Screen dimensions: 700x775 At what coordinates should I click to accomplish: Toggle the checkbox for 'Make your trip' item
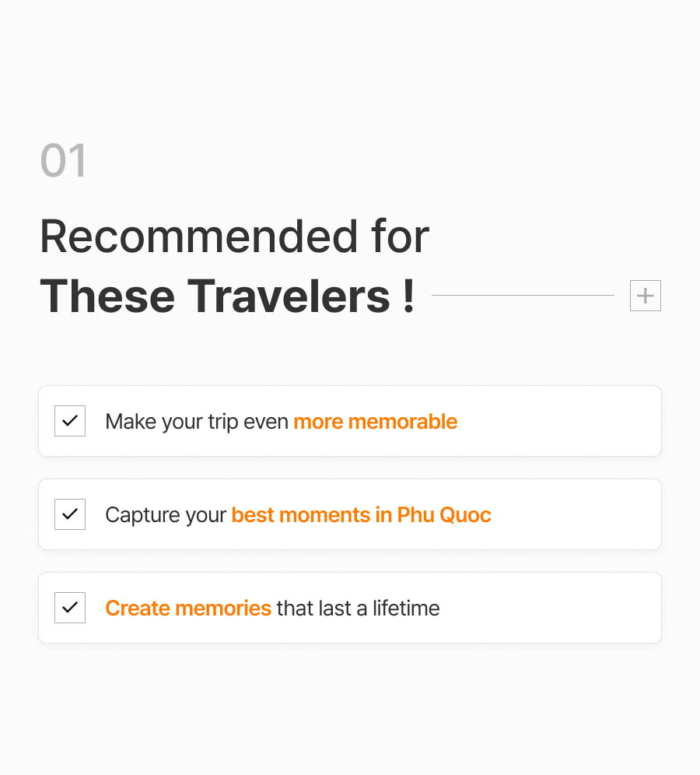point(70,421)
